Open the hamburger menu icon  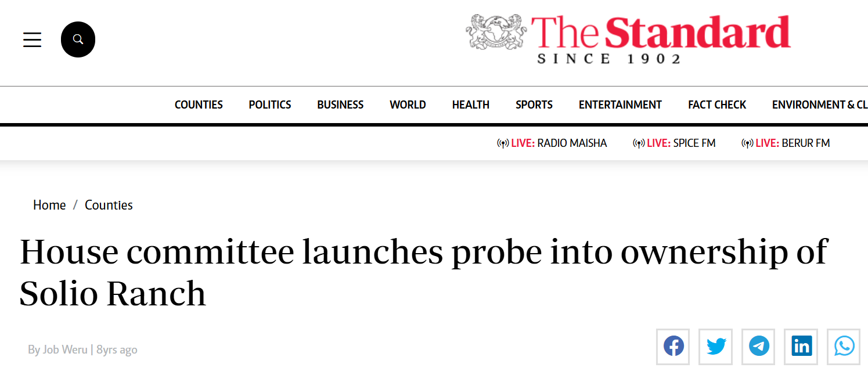click(x=32, y=39)
